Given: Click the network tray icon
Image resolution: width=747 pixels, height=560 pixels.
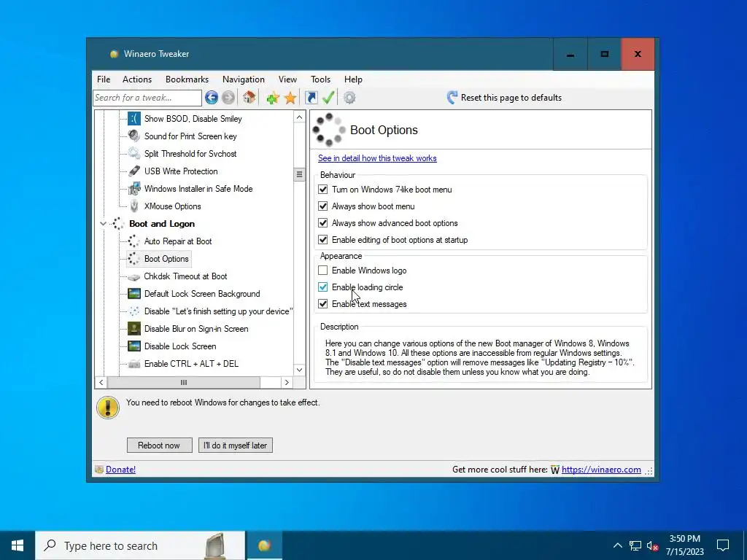Looking at the screenshot, I should (635, 545).
